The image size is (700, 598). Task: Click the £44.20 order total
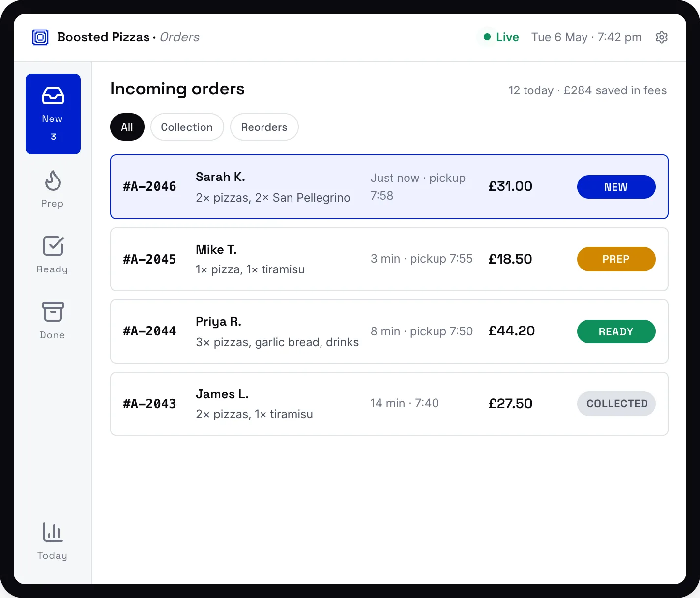[x=512, y=331]
